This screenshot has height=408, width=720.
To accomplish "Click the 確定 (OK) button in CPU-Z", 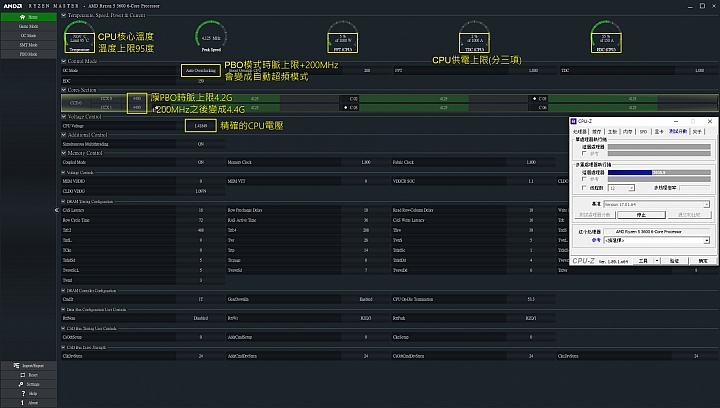I will [x=703, y=261].
